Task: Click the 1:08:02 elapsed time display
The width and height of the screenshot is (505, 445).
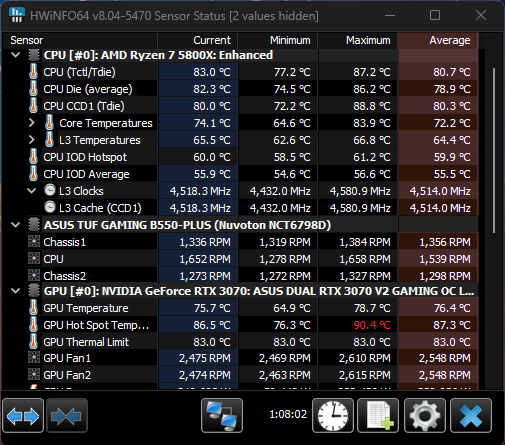Action: click(x=288, y=414)
